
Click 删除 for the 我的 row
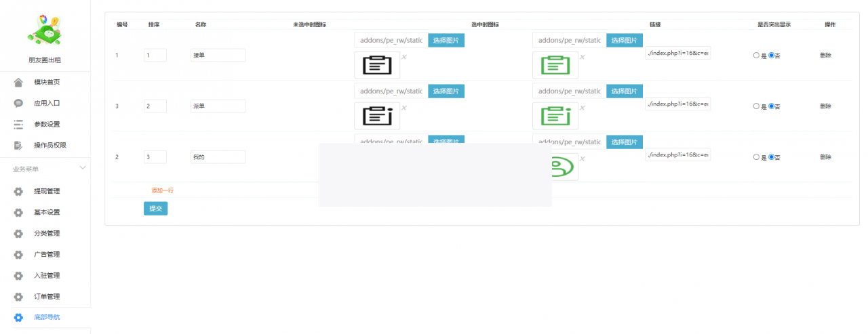[825, 157]
